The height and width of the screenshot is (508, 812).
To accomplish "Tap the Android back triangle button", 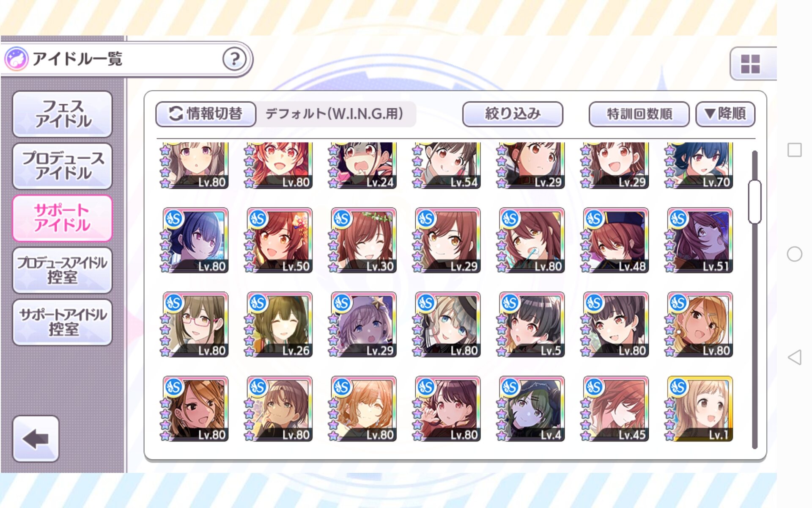I will click(x=794, y=357).
